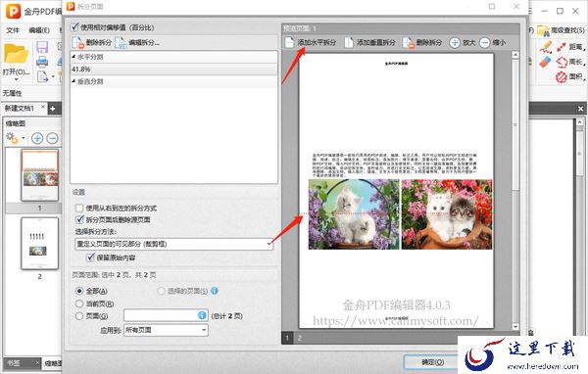Select page 1 thumbnail in sidebar
The width and height of the screenshot is (588, 374).
click(40, 175)
